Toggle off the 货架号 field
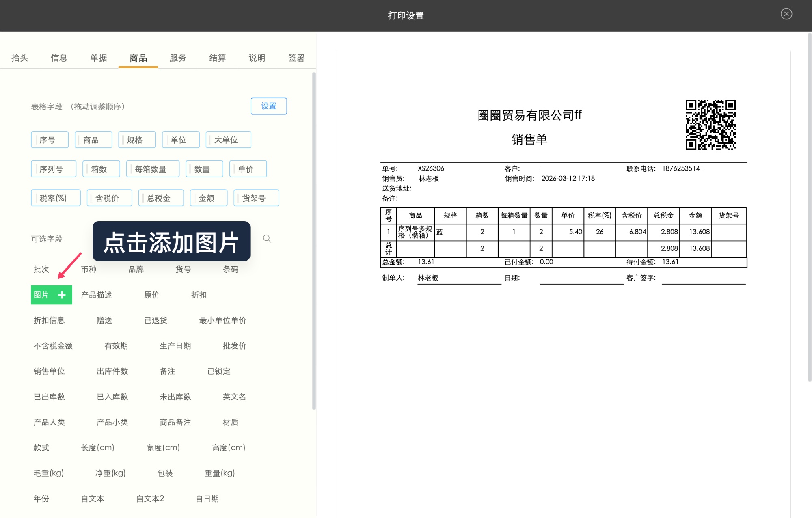The width and height of the screenshot is (812, 518). coord(256,198)
